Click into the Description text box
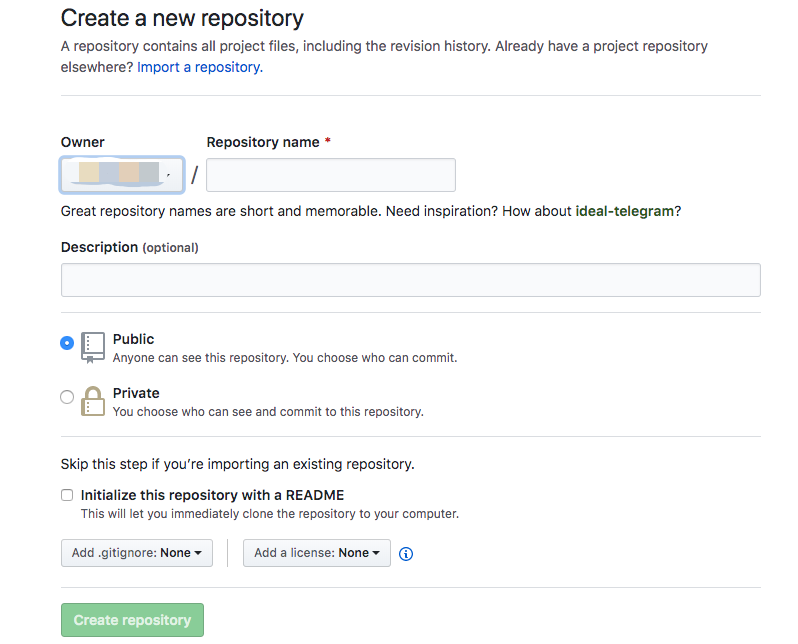Image resolution: width=798 pixels, height=644 pixels. coord(410,280)
